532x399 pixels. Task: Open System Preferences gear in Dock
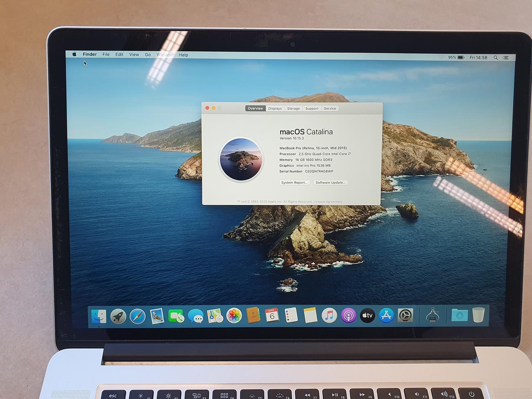(405, 316)
